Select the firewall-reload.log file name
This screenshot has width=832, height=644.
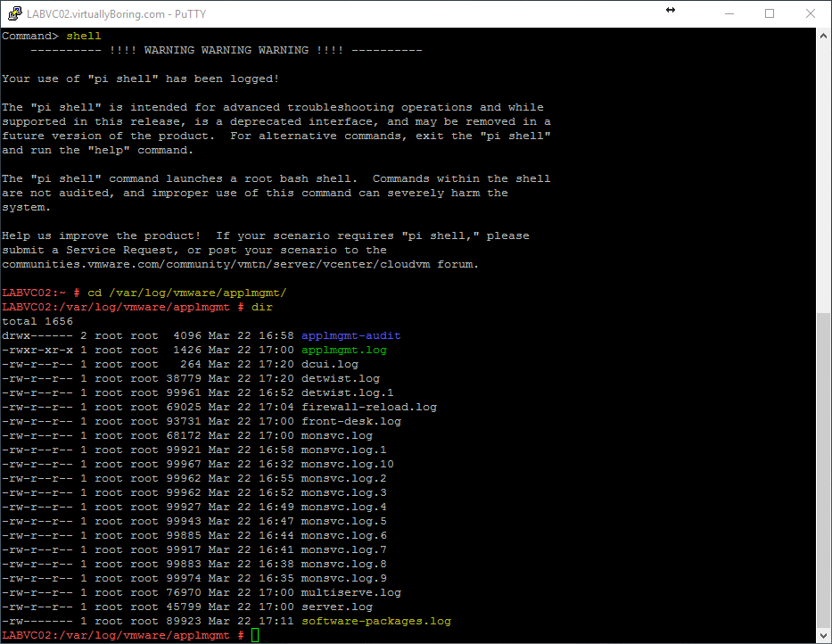click(x=369, y=408)
